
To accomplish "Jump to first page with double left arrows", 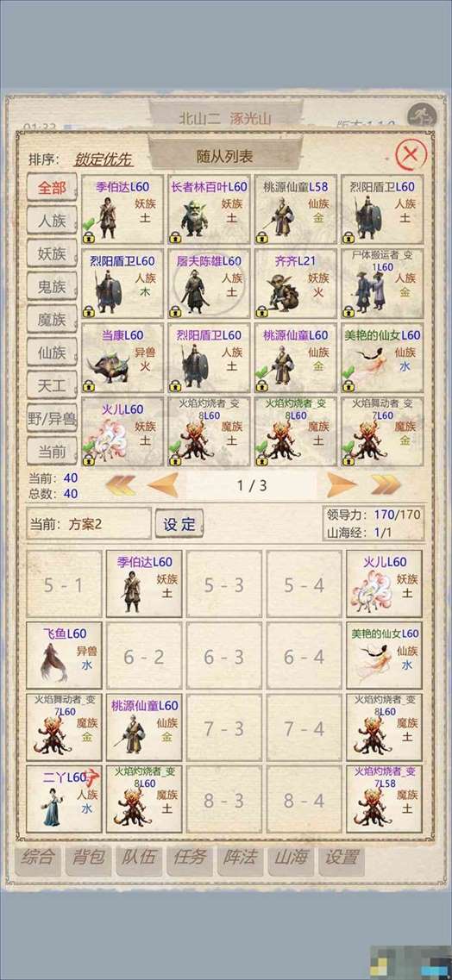I will [121, 485].
